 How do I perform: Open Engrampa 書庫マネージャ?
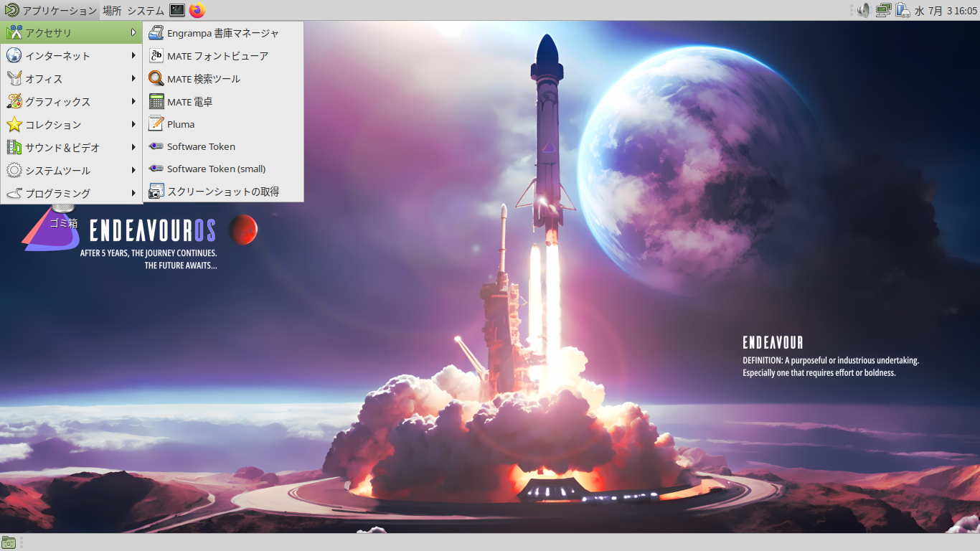tap(223, 33)
